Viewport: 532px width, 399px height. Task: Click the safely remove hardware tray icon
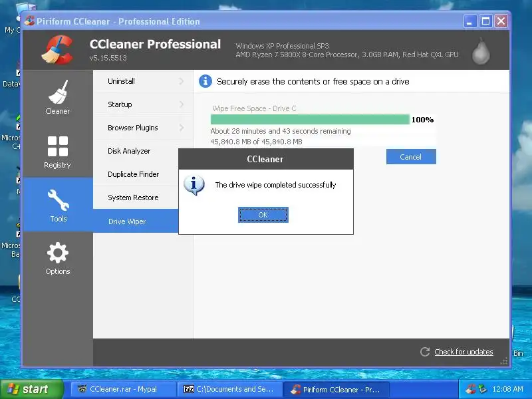(482, 389)
